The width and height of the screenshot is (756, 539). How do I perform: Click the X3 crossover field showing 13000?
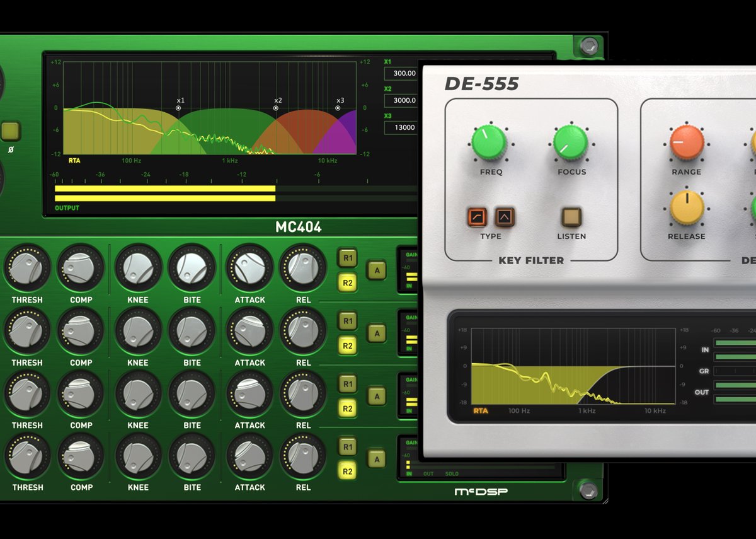[x=402, y=127]
